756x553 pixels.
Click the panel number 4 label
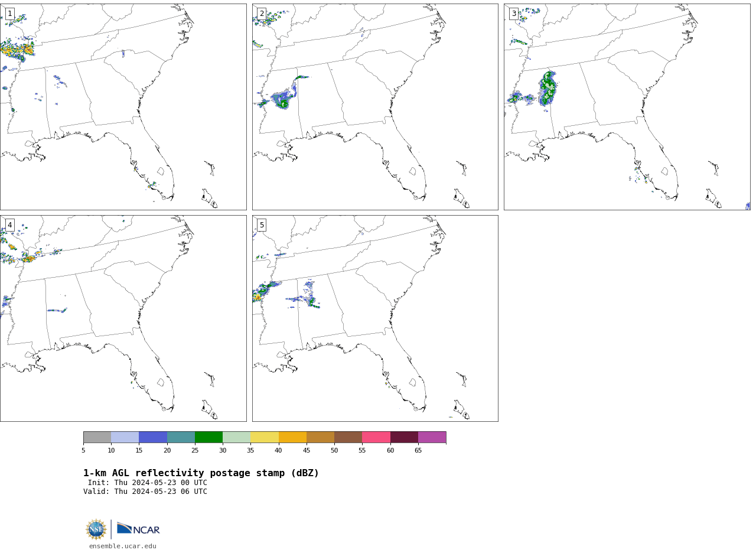9,225
